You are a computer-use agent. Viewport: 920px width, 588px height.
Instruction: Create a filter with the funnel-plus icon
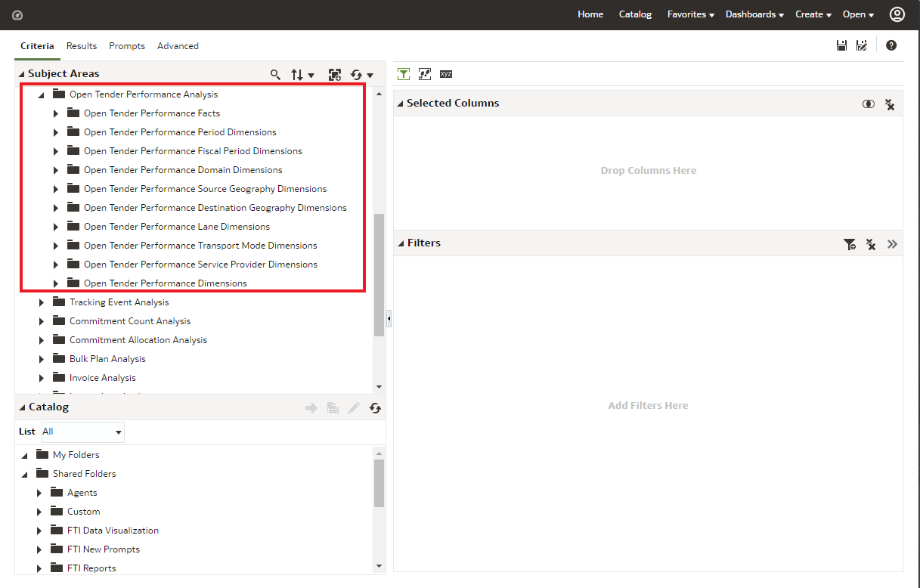point(850,244)
